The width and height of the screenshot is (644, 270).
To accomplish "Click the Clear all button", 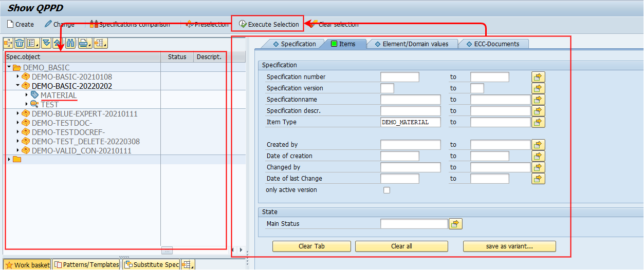I will 401,246.
